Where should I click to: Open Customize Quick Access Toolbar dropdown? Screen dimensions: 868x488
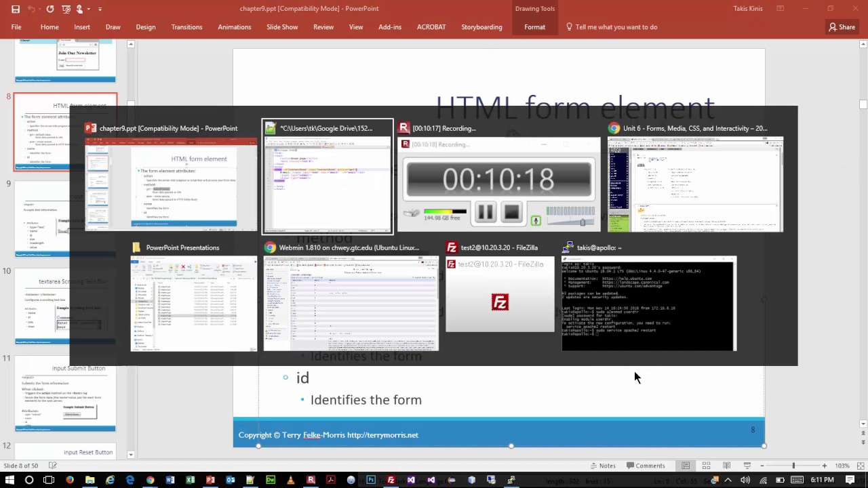point(100,9)
